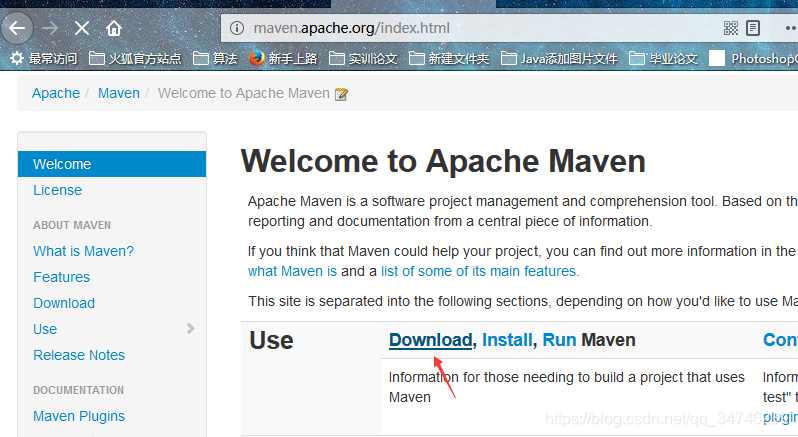This screenshot has height=437, width=798.
Task: Follow 'list of some of its main features' link
Action: 478,271
